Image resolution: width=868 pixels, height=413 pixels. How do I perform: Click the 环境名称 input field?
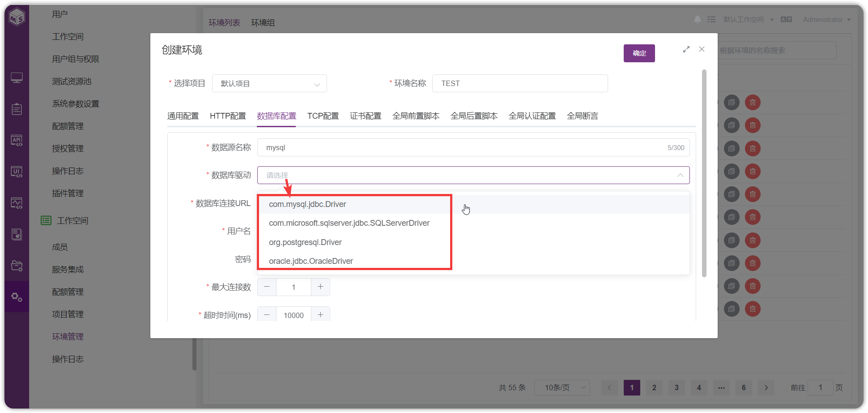(520, 83)
